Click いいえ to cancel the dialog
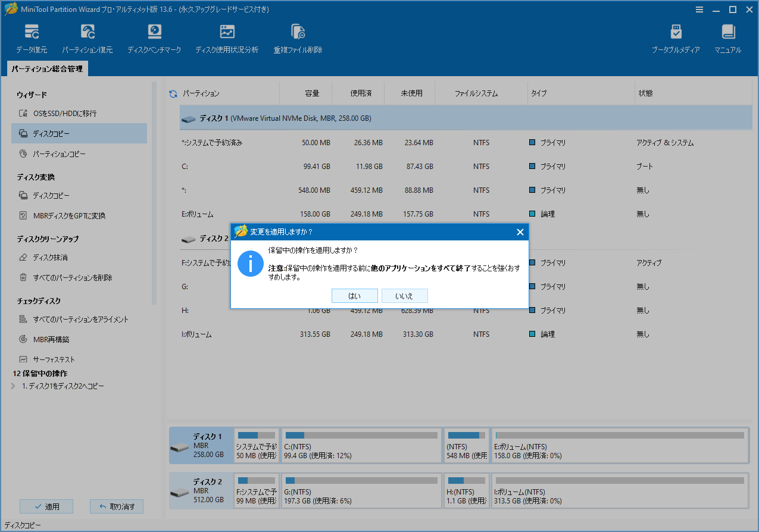Screen dimensions: 759x532 click(x=404, y=296)
